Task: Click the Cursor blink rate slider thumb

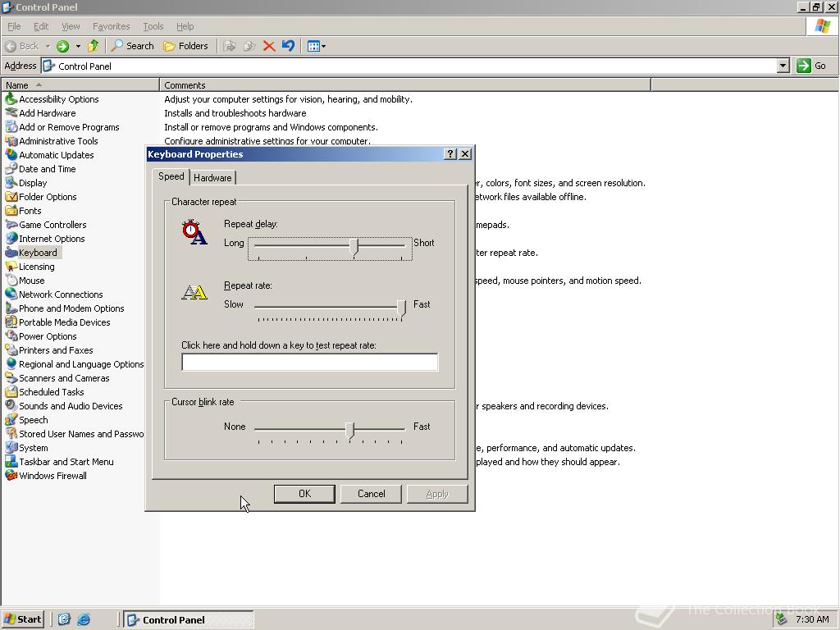Action: (349, 431)
